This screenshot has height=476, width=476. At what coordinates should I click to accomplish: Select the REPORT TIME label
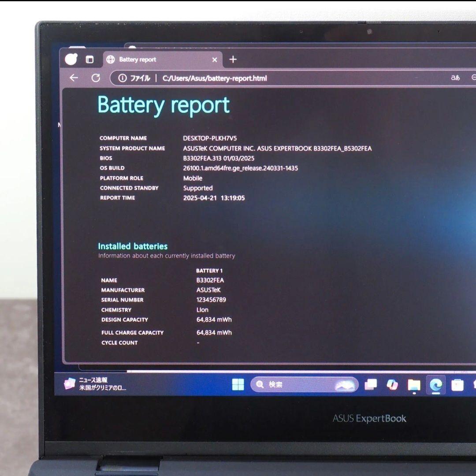118,197
